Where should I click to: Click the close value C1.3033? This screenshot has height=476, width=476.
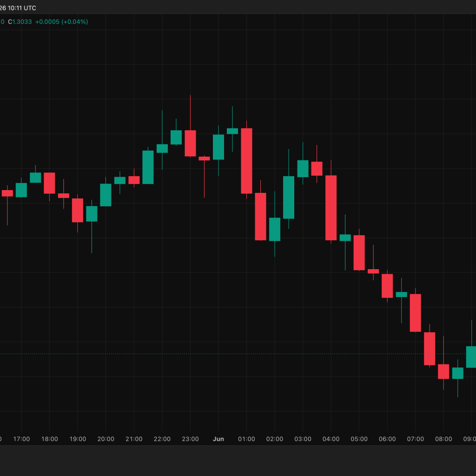20,22
